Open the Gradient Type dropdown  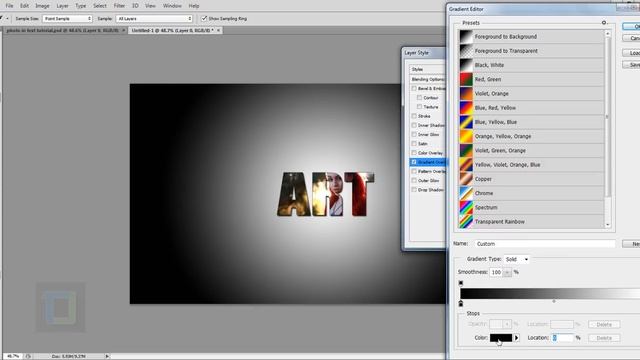516,259
